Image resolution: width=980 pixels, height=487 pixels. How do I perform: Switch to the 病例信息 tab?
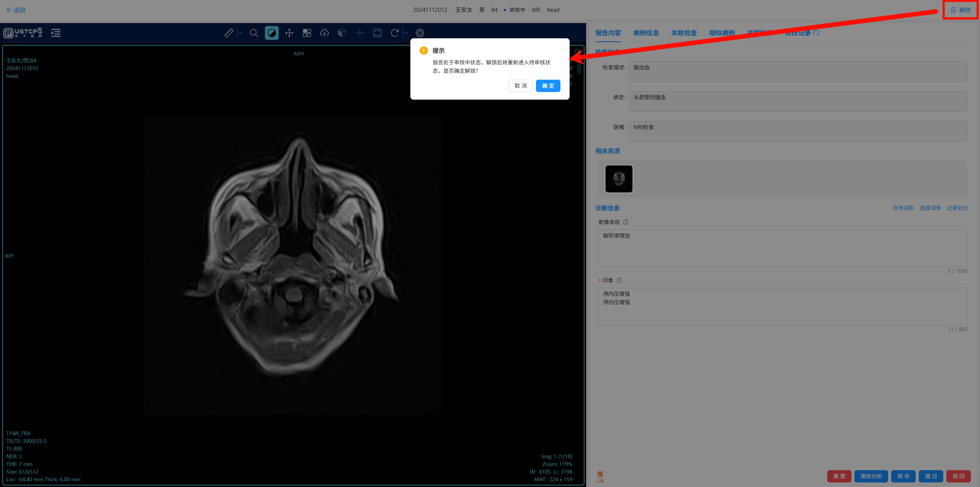(646, 33)
